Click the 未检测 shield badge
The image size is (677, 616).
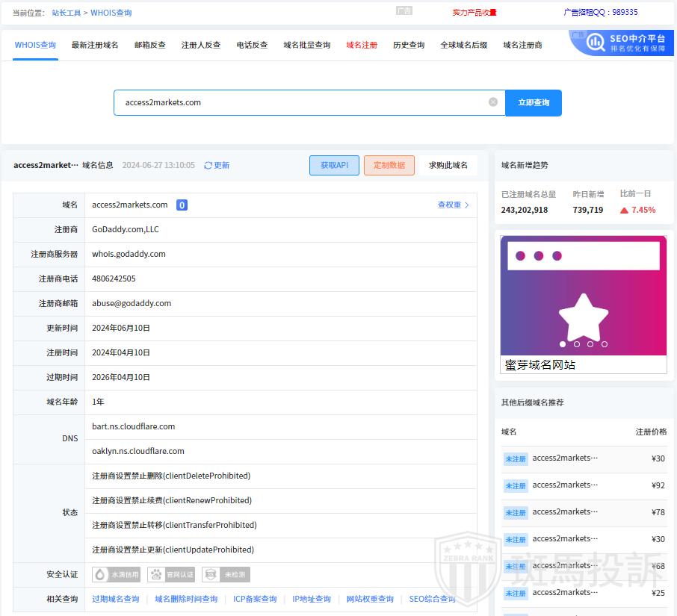click(226, 574)
